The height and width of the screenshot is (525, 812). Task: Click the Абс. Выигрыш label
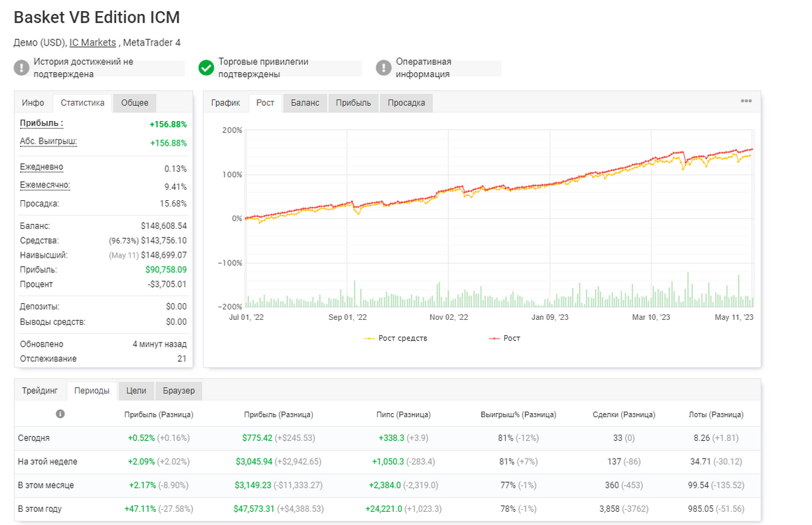pos(48,141)
